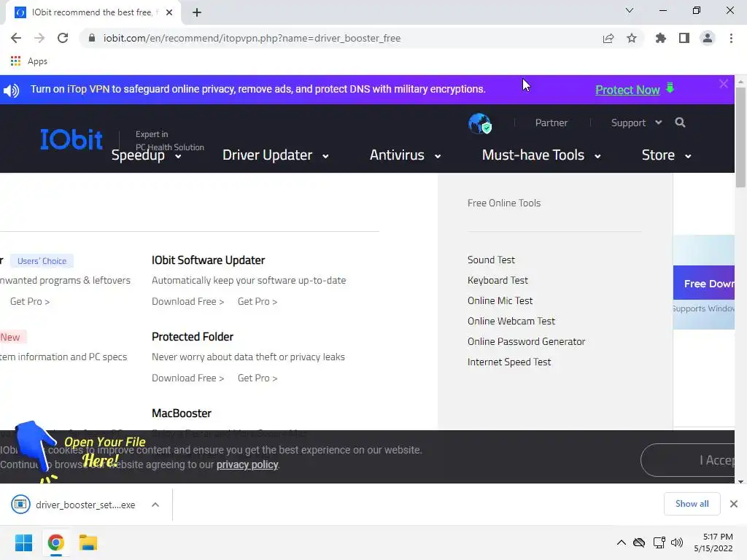The width and height of the screenshot is (747, 560).
Task: Open the Online Webcam Test link
Action: click(511, 322)
